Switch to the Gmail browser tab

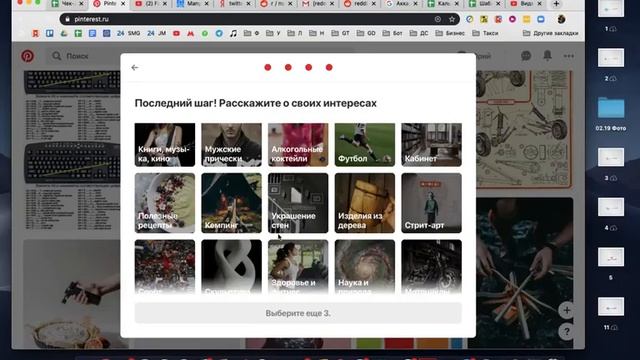click(318, 4)
